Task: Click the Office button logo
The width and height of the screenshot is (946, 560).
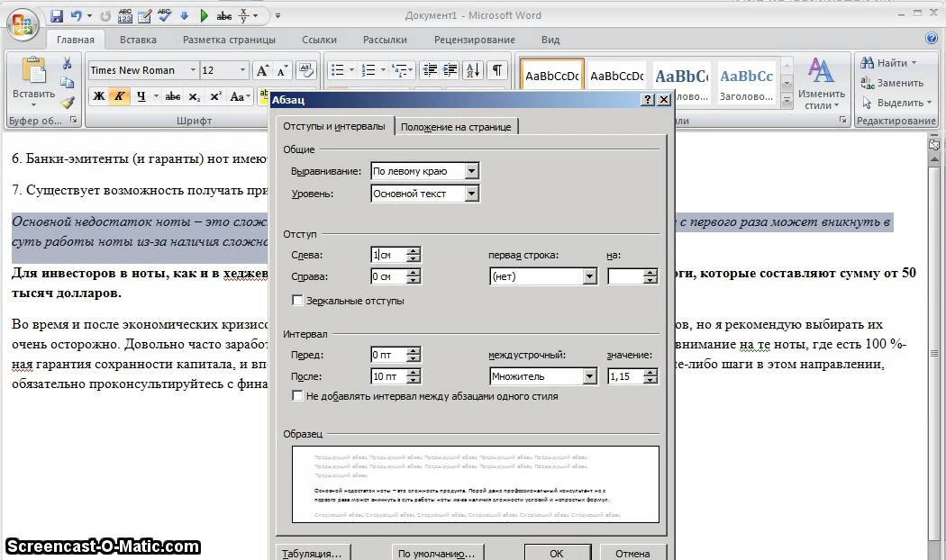Action: click(23, 25)
